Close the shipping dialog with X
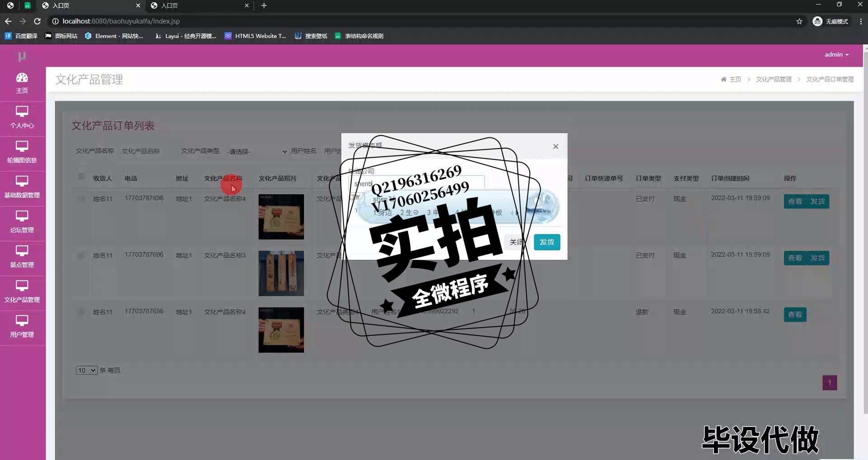This screenshot has width=868, height=460. click(556, 146)
